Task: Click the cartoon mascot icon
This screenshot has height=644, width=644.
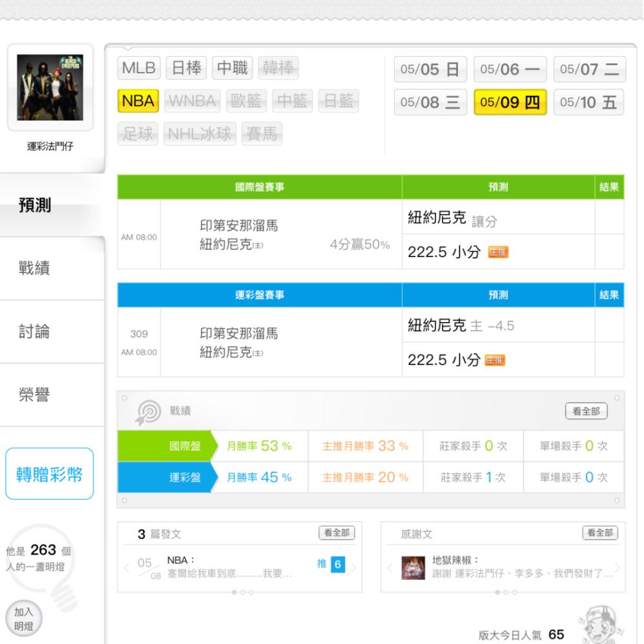Action: pyautogui.click(x=600, y=624)
